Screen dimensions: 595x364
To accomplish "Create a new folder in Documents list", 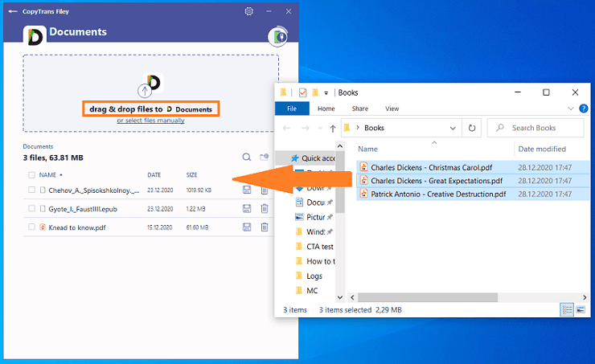I will (264, 157).
